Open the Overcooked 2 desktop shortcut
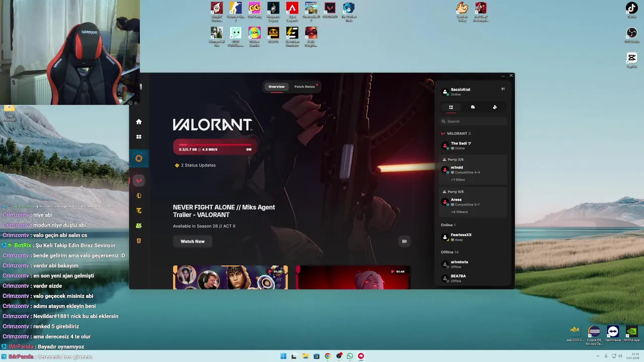 pyautogui.click(x=311, y=12)
